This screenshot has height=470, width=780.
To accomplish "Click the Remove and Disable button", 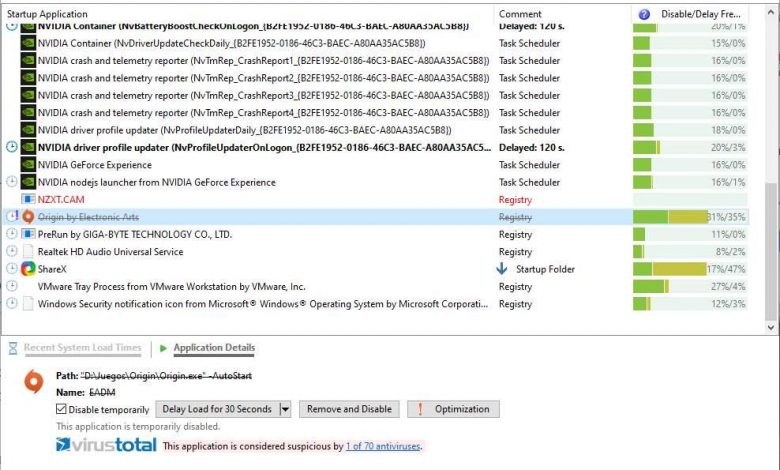I will point(349,409).
